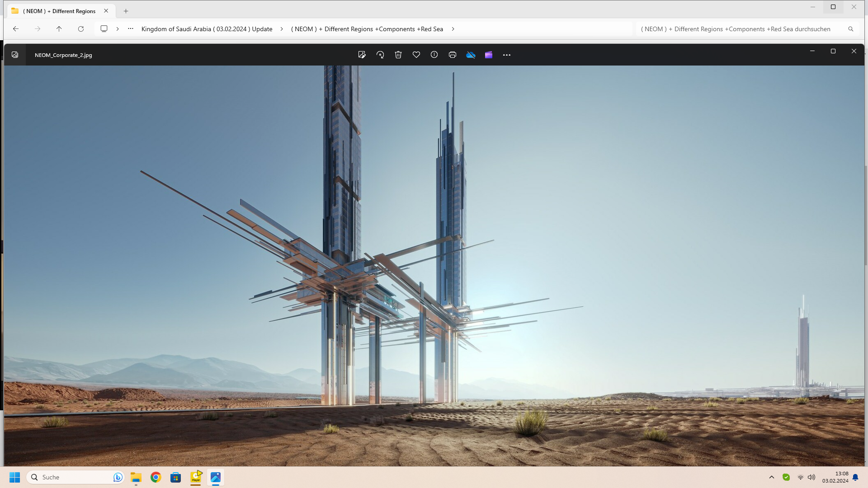The width and height of the screenshot is (868, 488).
Task: Expand the hidden path ellipsis in address bar
Action: (131, 29)
